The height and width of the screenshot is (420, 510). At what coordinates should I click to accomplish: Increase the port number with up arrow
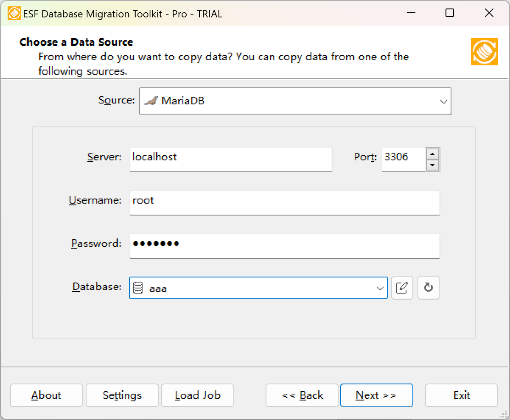point(432,154)
